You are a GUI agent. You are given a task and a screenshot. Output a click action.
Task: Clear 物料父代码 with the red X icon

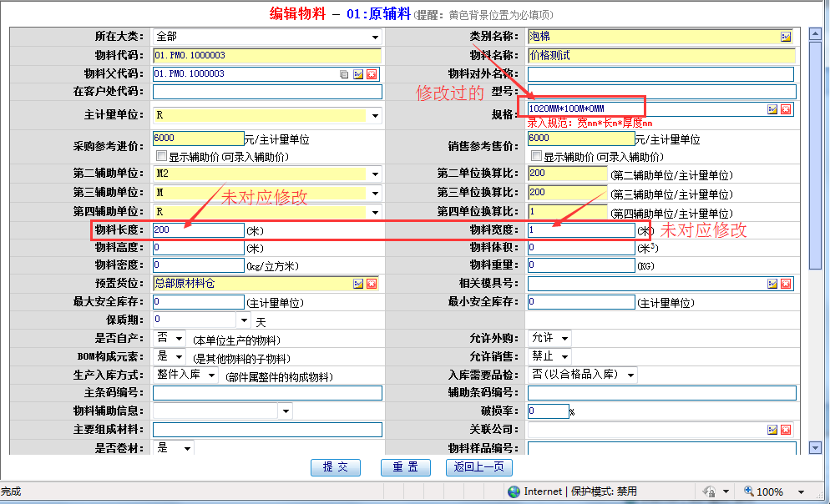tap(372, 74)
